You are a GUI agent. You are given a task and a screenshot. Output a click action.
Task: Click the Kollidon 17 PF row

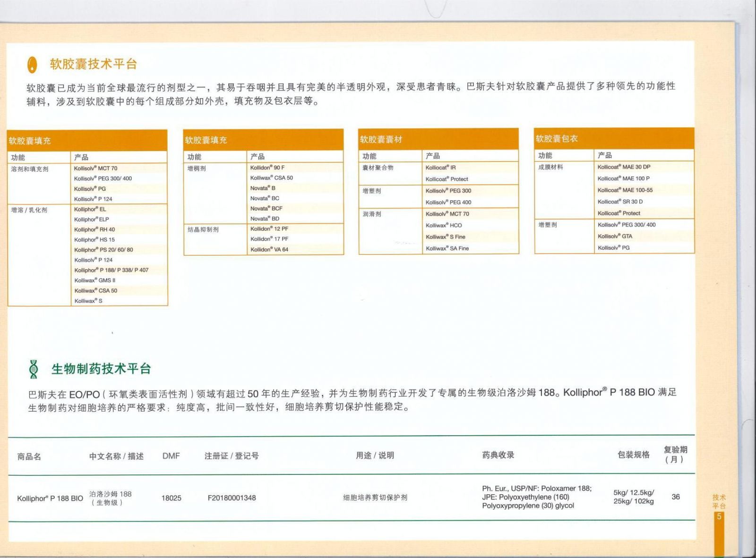(x=295, y=239)
